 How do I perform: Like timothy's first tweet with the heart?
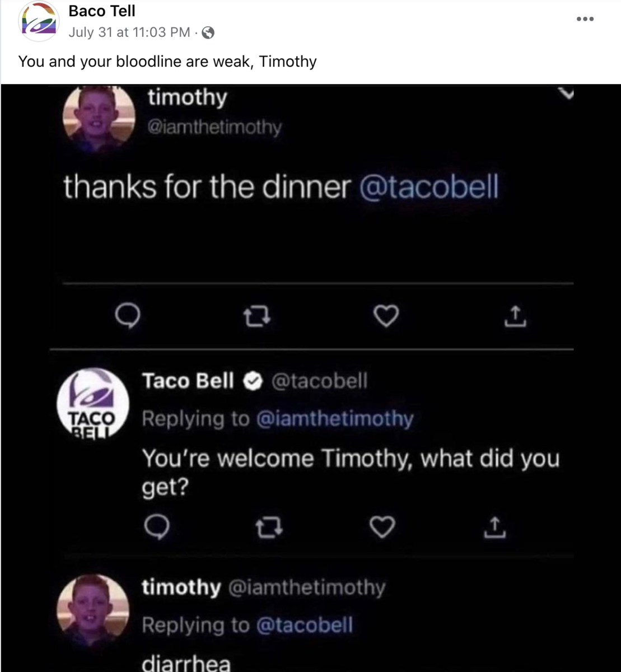386,318
